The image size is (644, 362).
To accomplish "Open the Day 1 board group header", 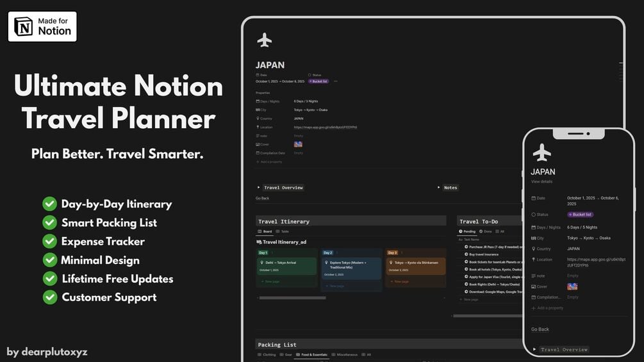I will tap(263, 253).
